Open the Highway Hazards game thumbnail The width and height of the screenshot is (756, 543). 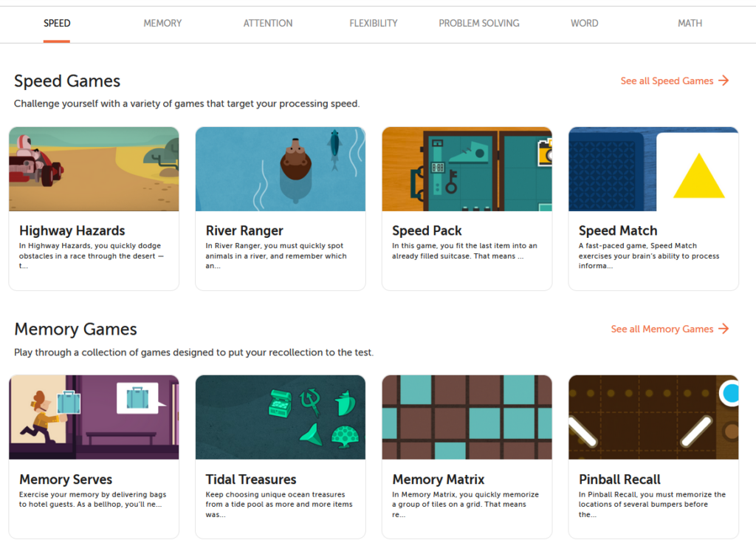click(94, 169)
